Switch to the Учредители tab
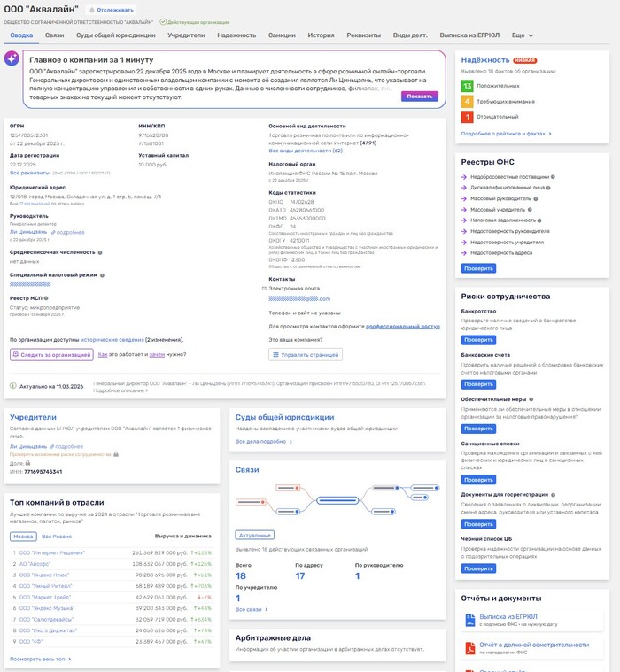This screenshot has height=672, width=620. tap(186, 35)
